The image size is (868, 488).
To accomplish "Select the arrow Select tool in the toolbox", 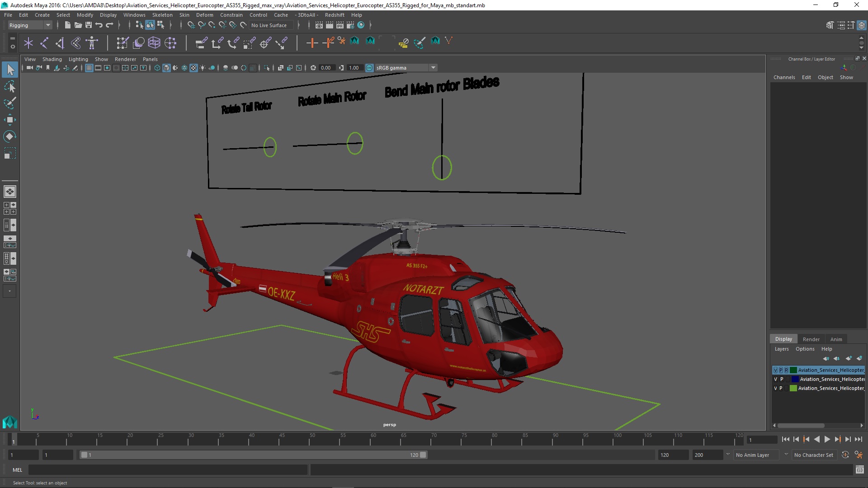I will click(x=10, y=70).
